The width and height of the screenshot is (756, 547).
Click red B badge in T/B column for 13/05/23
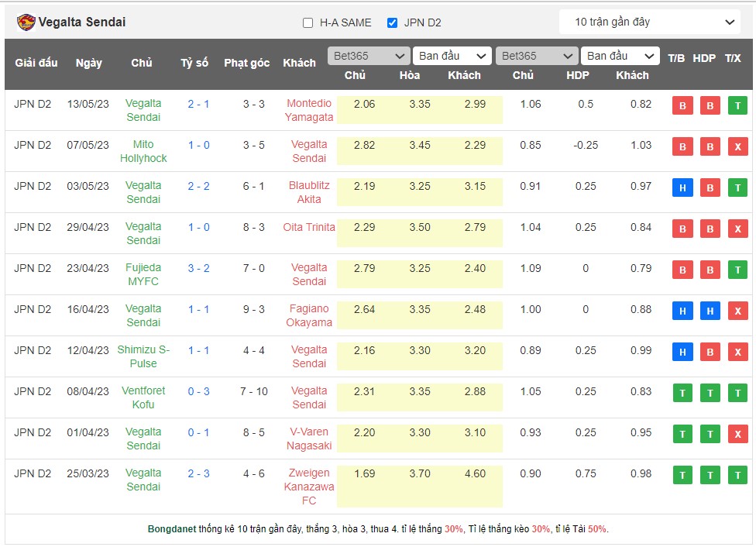682,106
